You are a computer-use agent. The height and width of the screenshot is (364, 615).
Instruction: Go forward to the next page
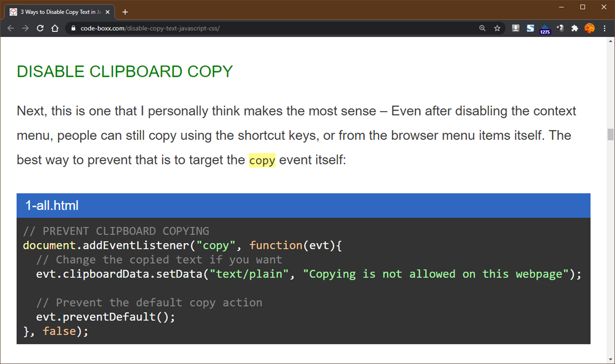pos(25,29)
